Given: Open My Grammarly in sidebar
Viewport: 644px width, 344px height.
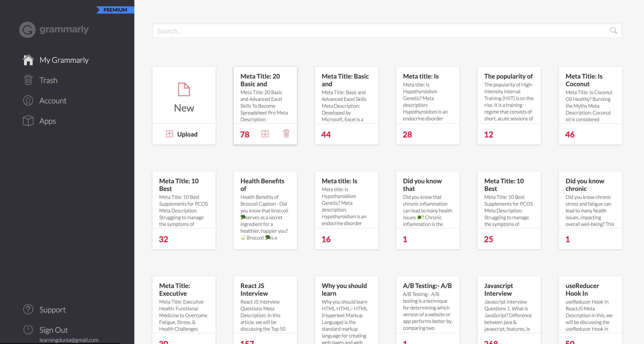Looking at the screenshot, I should pyautogui.click(x=64, y=60).
